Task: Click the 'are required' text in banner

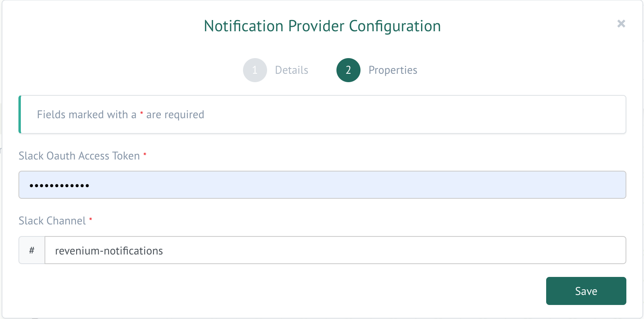Action: click(x=175, y=115)
